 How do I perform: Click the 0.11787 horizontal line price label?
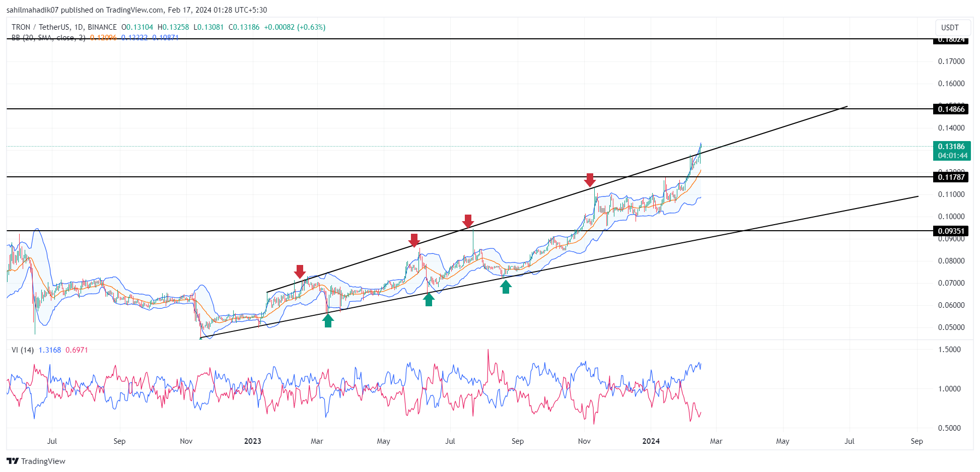[951, 177]
